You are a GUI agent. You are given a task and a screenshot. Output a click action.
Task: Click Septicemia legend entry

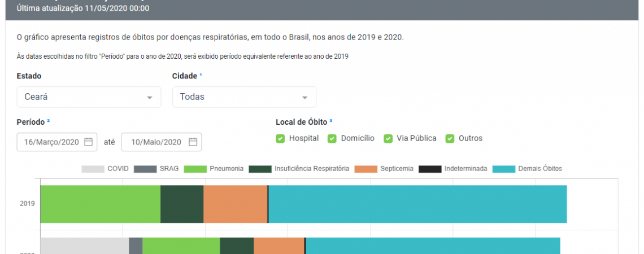click(x=384, y=169)
